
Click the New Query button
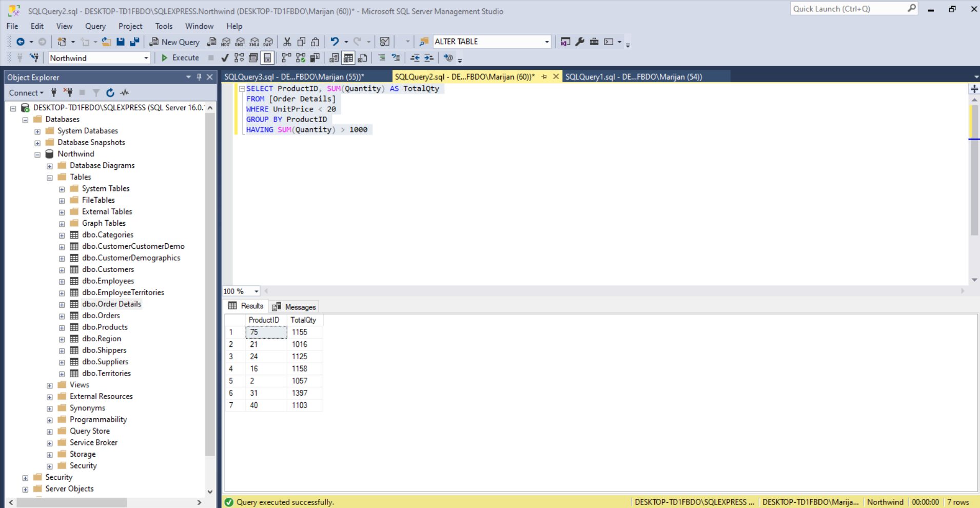(174, 42)
